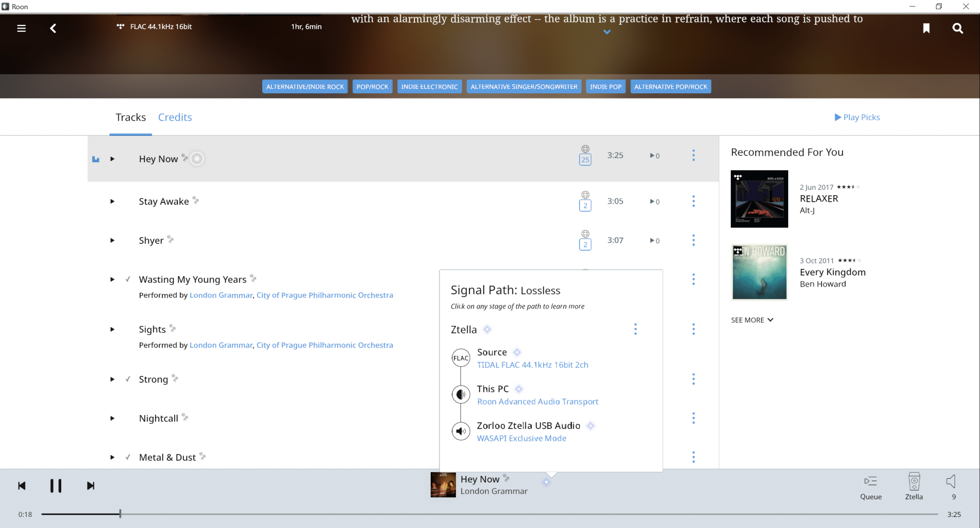Open the Every Kingdom album cover
Viewport: 980px width, 528px height.
click(759, 272)
